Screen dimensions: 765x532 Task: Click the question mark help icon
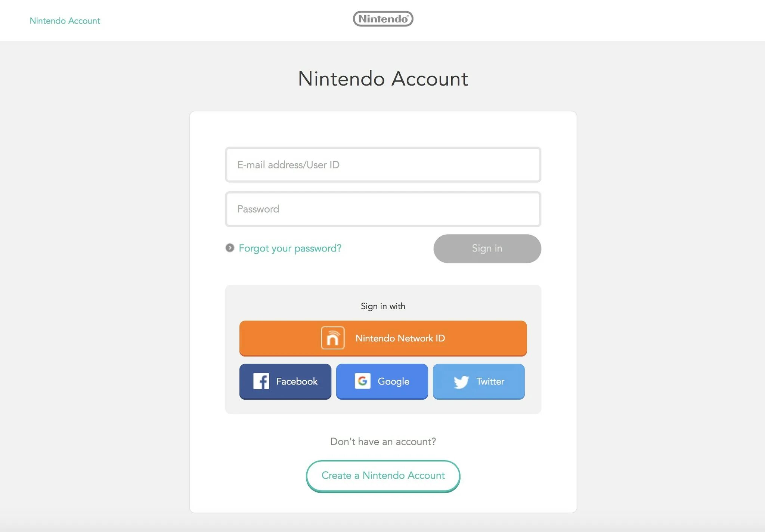[230, 247]
